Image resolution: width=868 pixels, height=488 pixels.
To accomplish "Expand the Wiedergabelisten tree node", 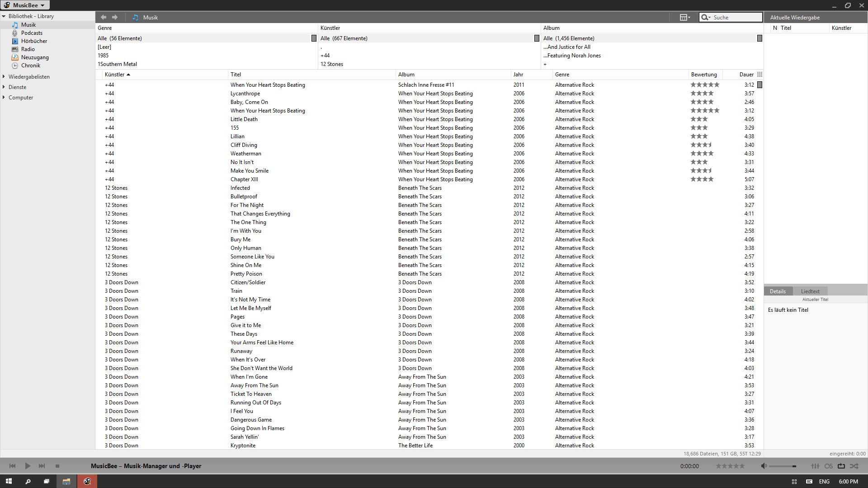I will click(x=4, y=77).
